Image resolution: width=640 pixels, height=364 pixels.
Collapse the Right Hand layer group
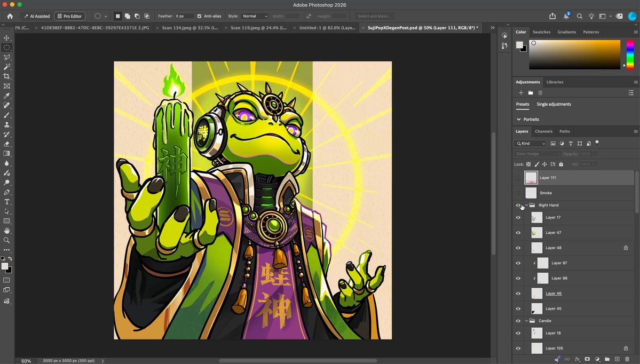point(526,205)
